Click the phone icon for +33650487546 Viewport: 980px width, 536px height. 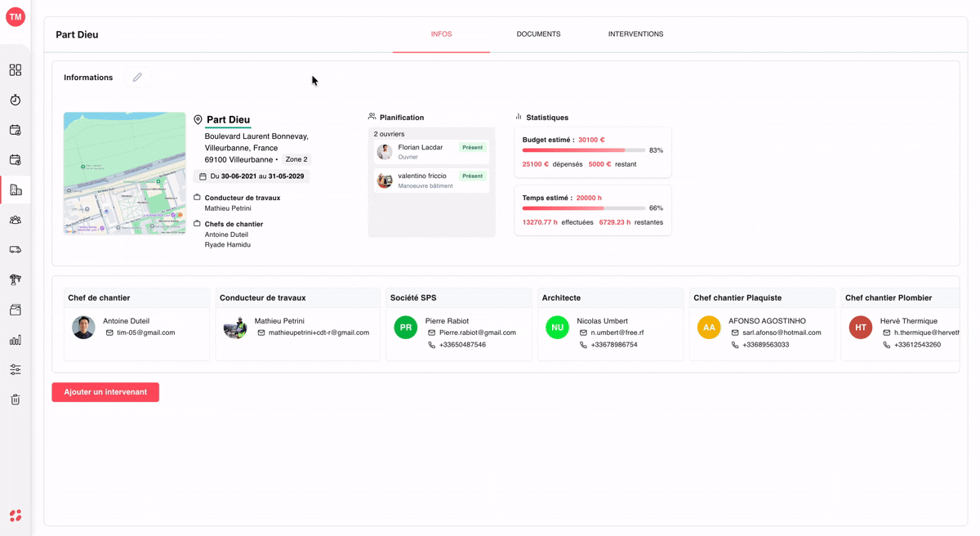click(431, 345)
